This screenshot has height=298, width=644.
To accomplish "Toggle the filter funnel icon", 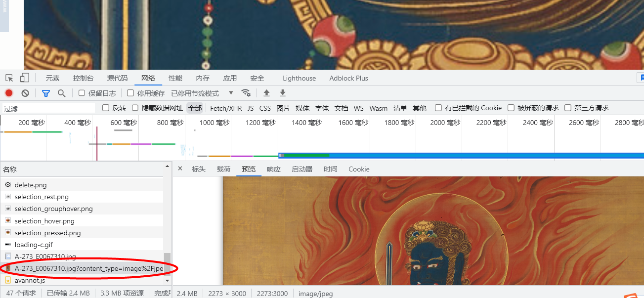I will (x=45, y=93).
